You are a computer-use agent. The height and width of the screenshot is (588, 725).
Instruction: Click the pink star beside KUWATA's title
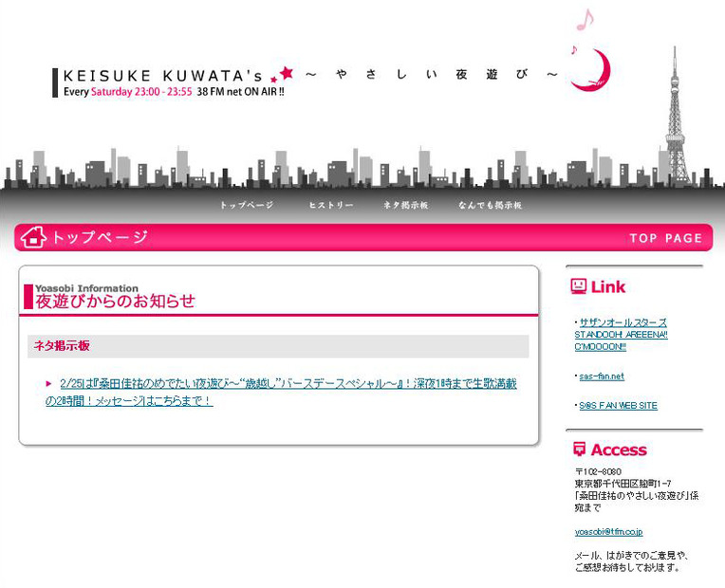[287, 73]
